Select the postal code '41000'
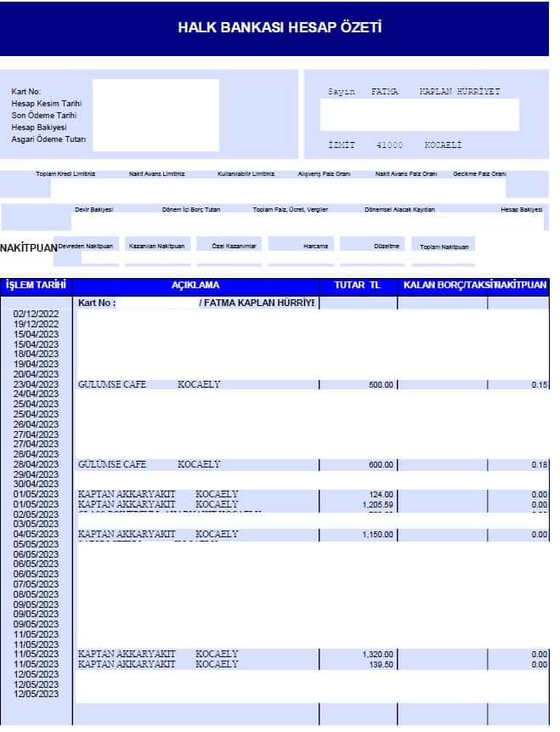Viewport: 560px width, 732px height. (x=390, y=145)
